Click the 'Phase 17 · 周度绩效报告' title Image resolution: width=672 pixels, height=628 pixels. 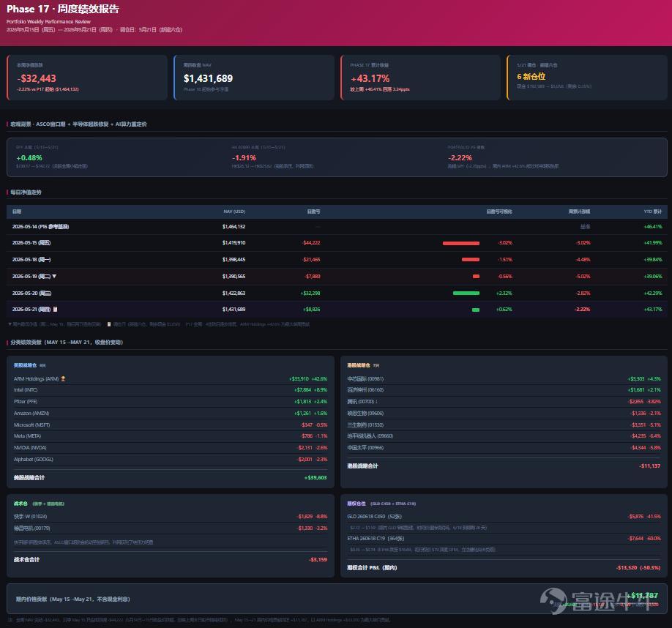(x=62, y=9)
